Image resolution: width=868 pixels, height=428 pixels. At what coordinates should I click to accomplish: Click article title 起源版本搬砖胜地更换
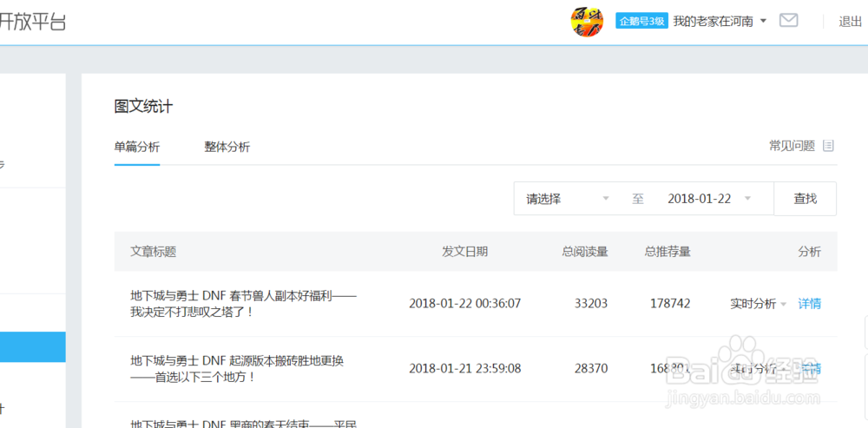point(237,369)
